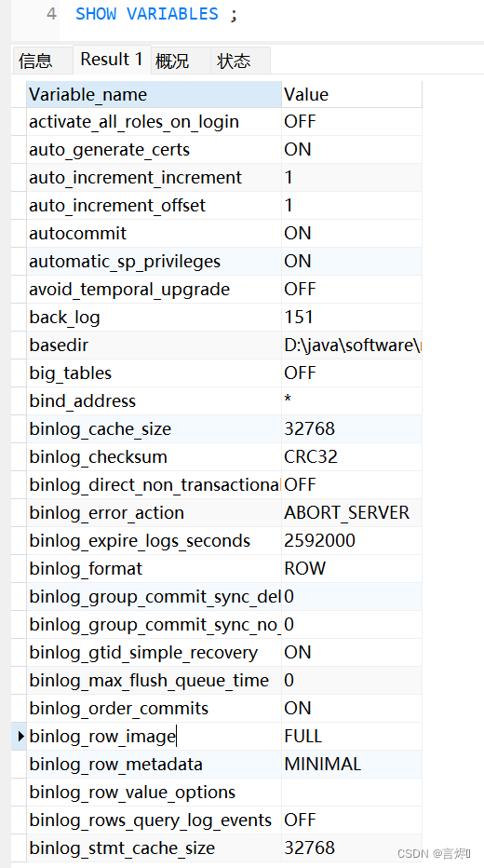
Task: Select the binlog_cache_size cell
Action: click(154, 429)
